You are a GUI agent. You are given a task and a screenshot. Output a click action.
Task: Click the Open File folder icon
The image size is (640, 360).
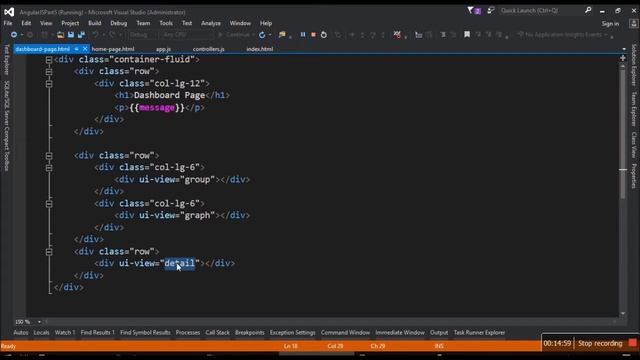point(60,35)
